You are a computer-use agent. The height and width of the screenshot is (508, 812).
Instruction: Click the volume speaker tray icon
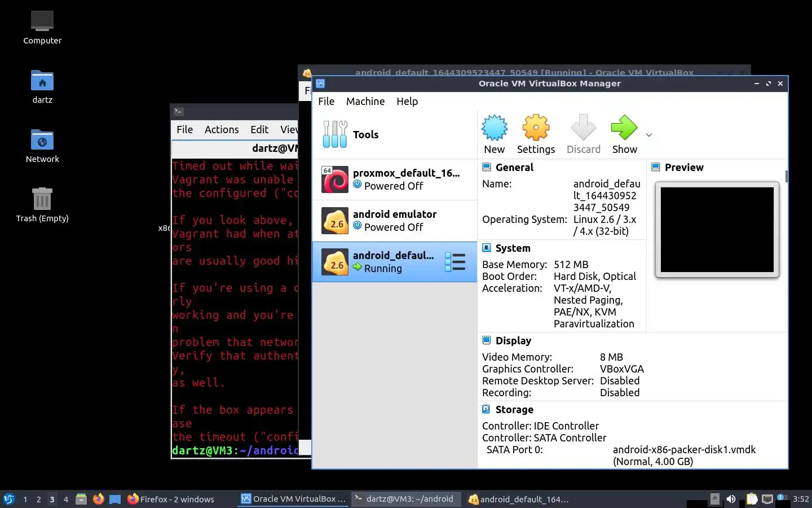click(x=731, y=499)
